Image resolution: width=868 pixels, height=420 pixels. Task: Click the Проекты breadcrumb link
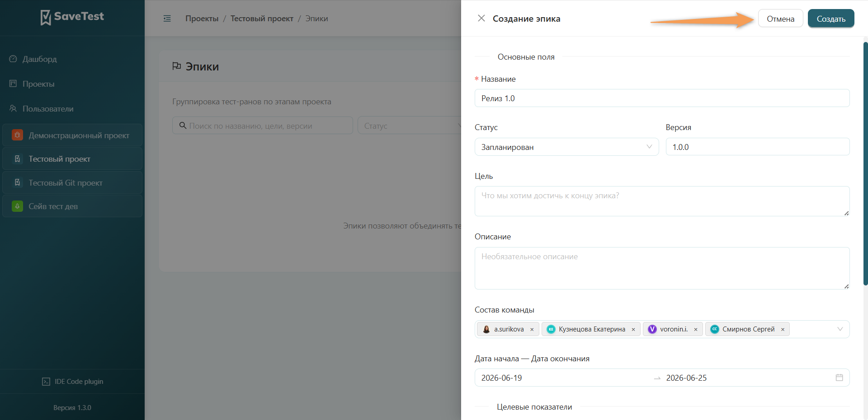coord(202,19)
